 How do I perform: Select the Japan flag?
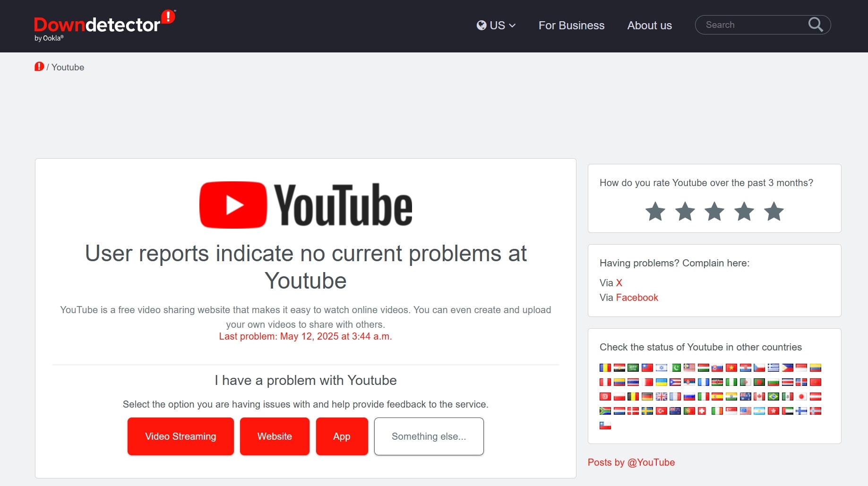tap(801, 396)
